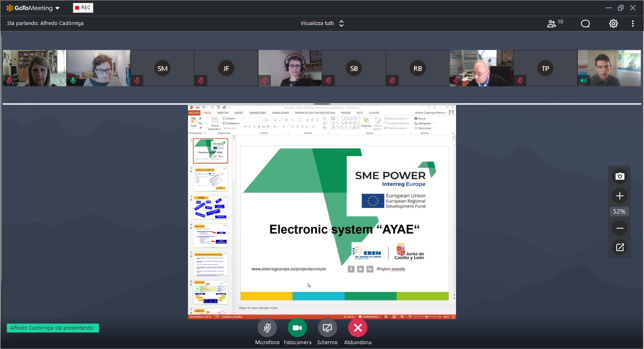Select the TP participant tile
The image size is (644, 349).
545,68
